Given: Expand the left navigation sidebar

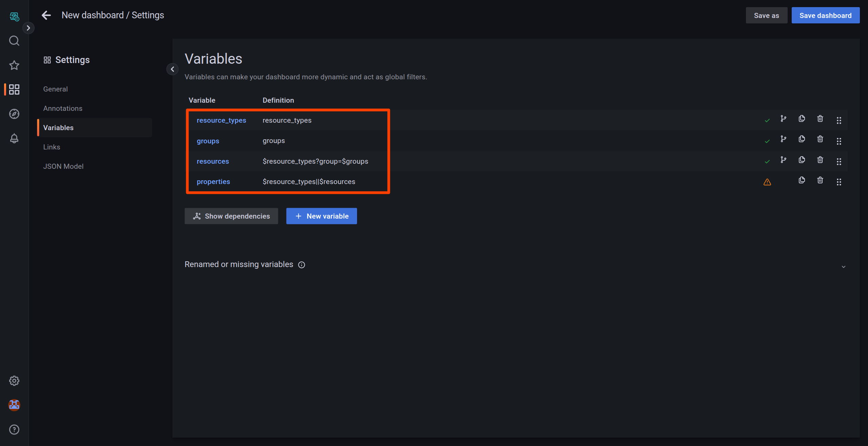Looking at the screenshot, I should pos(28,28).
